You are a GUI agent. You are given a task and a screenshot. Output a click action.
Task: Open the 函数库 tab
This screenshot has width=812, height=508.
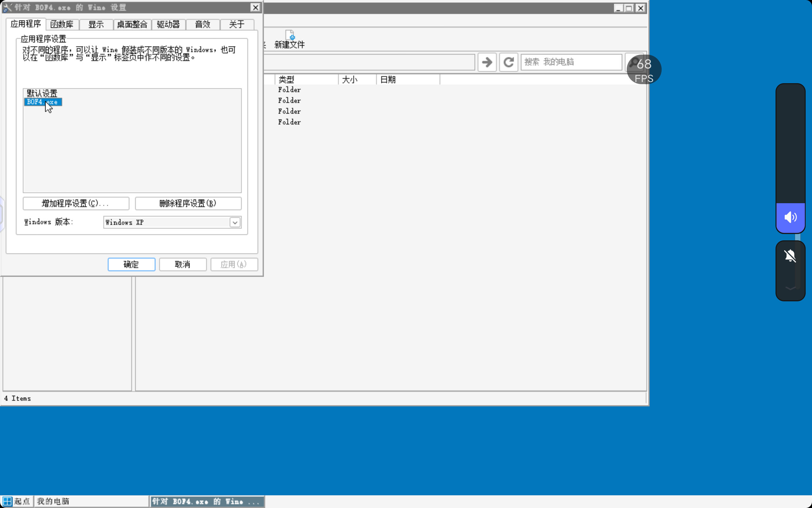62,24
